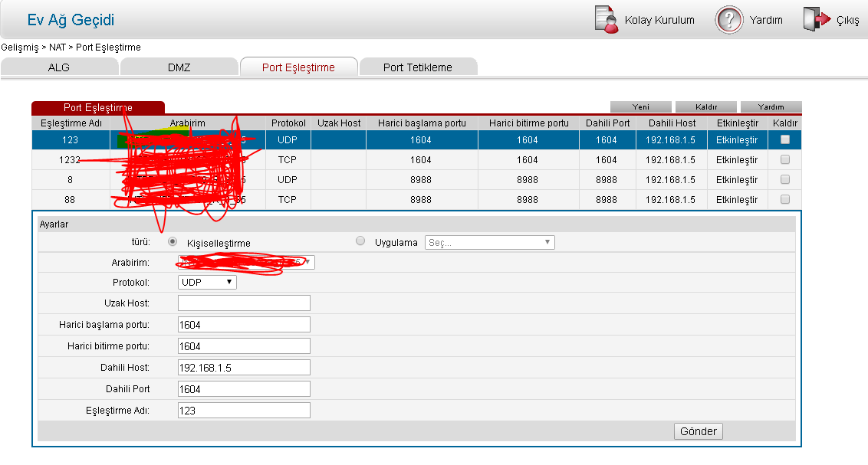Select mapping name 123 in the table
Viewport: 868px width, 465px height.
(70, 140)
